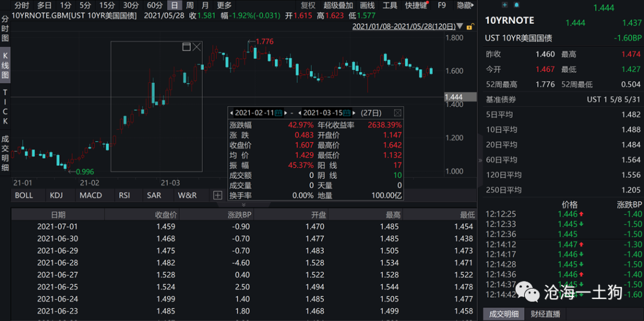Open the 隐藏 dropdown menu
This screenshot has width=644, height=321.
coord(465,5)
